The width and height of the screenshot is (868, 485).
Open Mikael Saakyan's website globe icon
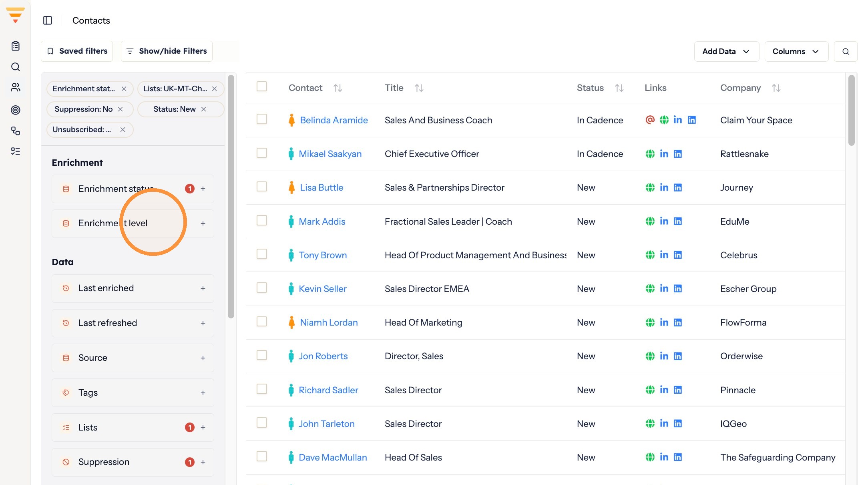pos(650,154)
